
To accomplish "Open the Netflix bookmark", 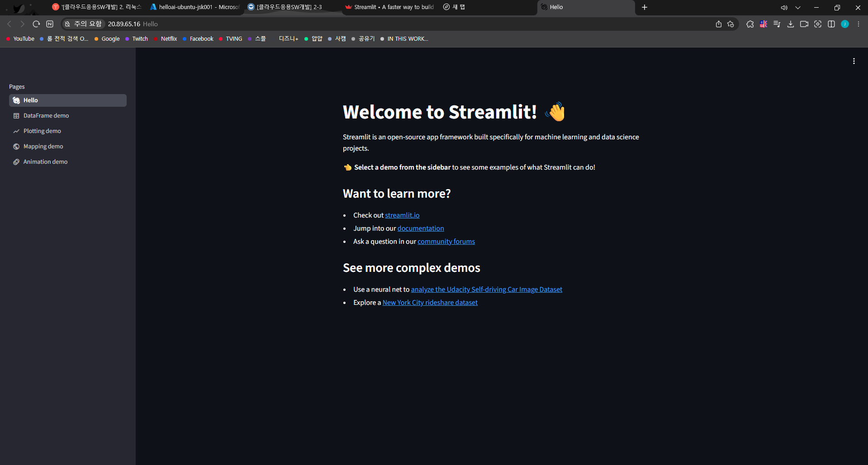I will tap(166, 39).
